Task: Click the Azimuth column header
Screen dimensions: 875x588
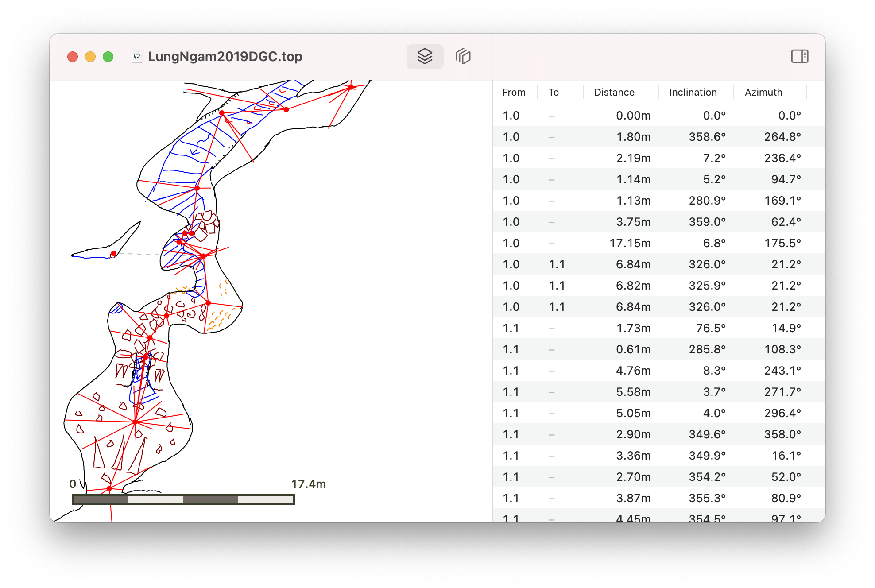Action: (763, 92)
